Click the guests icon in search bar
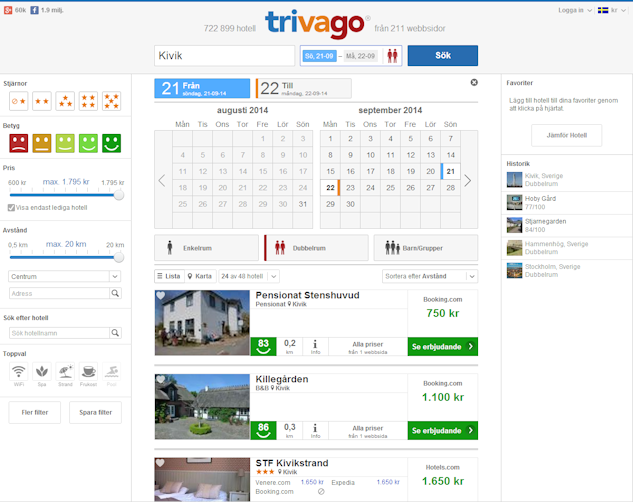Image resolution: width=633 pixels, height=502 pixels. [x=392, y=56]
